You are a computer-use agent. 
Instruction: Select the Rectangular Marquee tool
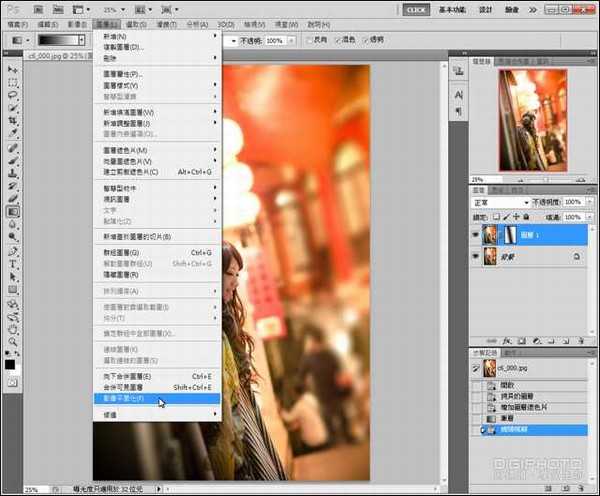pyautogui.click(x=13, y=83)
